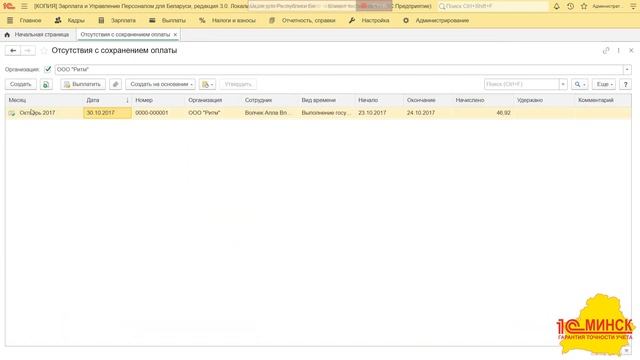The width and height of the screenshot is (640, 360).
Task: Click the copy document icon next to Создать
Action: click(46, 84)
